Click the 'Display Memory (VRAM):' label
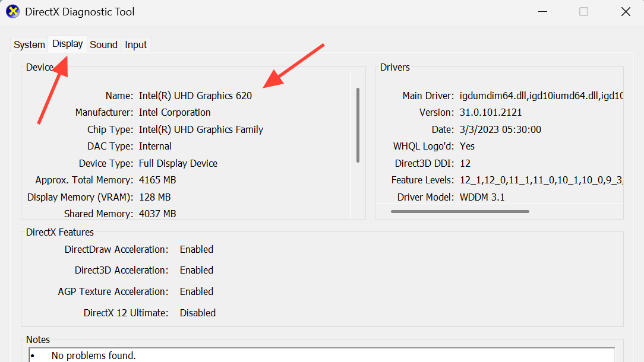Screen dimensions: 644x362 point(80,198)
